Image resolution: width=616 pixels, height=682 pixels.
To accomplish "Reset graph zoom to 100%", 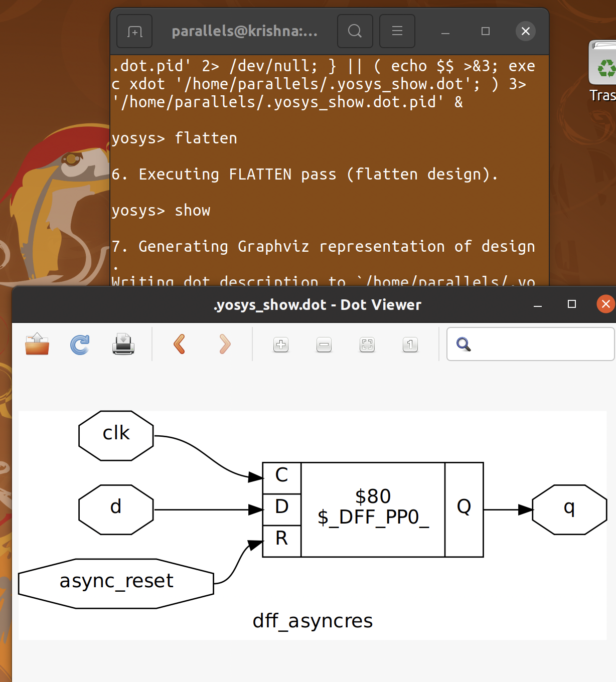I will (x=410, y=345).
